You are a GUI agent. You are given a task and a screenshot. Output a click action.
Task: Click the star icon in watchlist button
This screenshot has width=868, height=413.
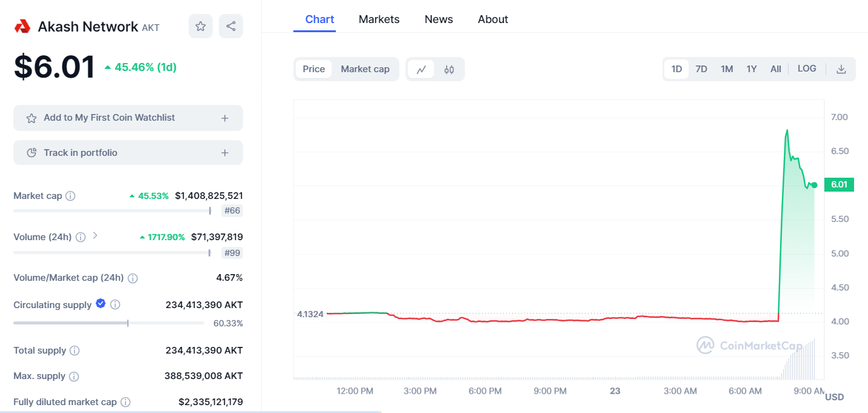32,118
